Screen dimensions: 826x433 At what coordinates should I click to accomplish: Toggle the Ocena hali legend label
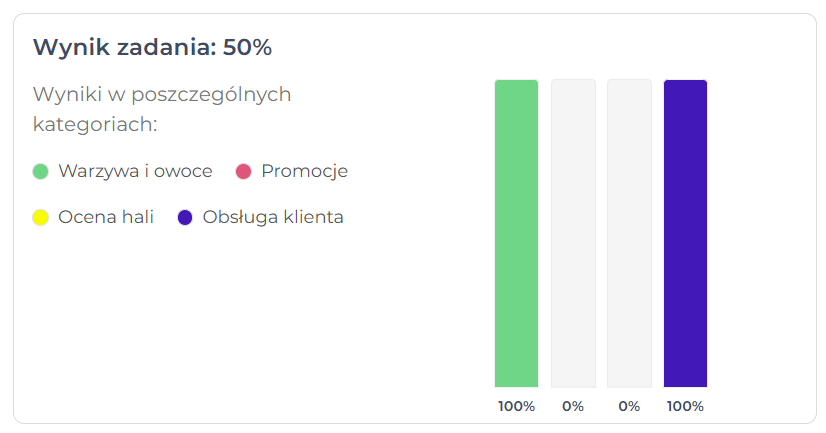pos(106,217)
